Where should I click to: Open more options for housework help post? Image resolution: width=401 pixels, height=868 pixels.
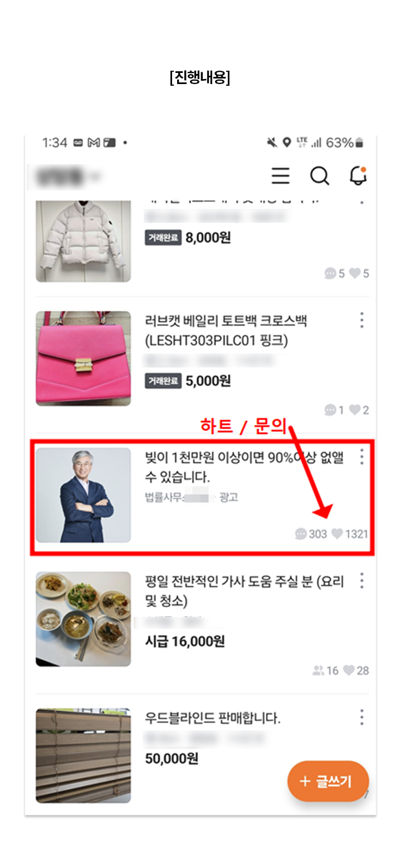[x=362, y=581]
